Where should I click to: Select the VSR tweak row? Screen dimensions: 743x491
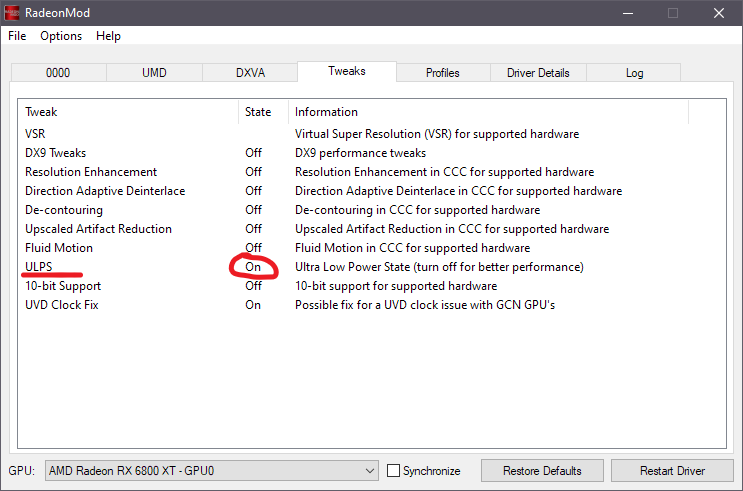pos(35,134)
